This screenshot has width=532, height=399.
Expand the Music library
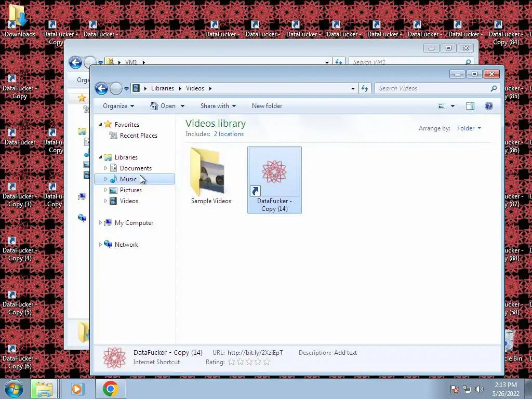pos(105,179)
